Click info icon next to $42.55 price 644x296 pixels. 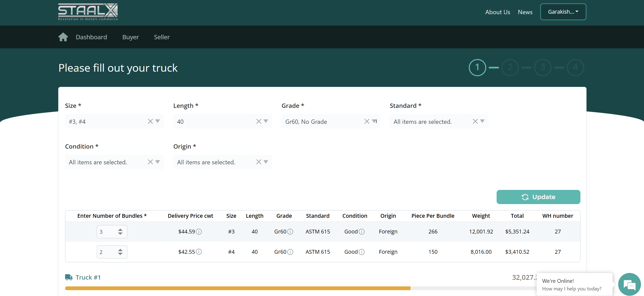[x=199, y=252]
